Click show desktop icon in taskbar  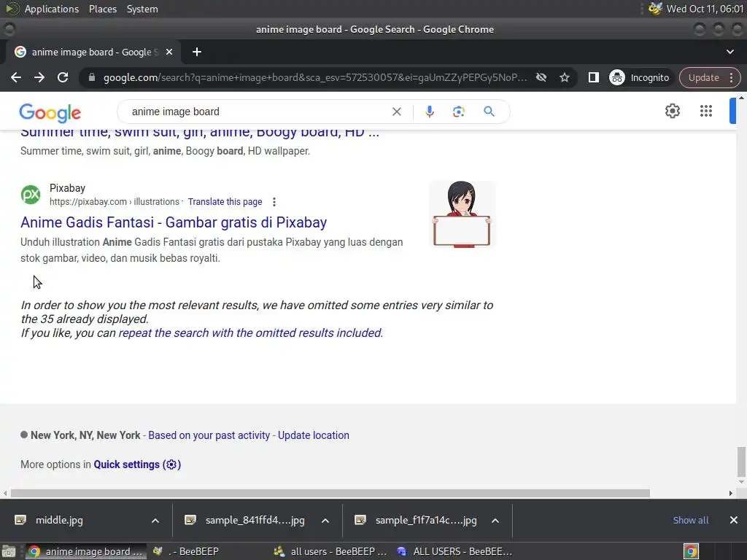click(9, 551)
